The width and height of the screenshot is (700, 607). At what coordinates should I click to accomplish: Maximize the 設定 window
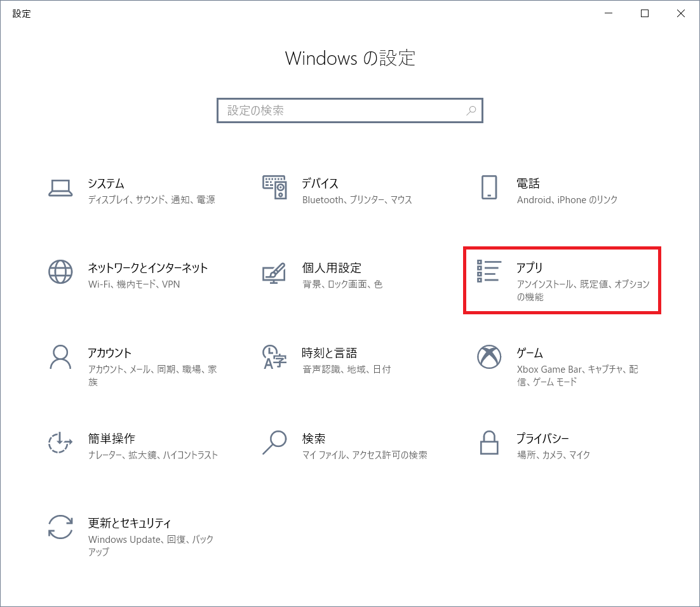tap(645, 13)
